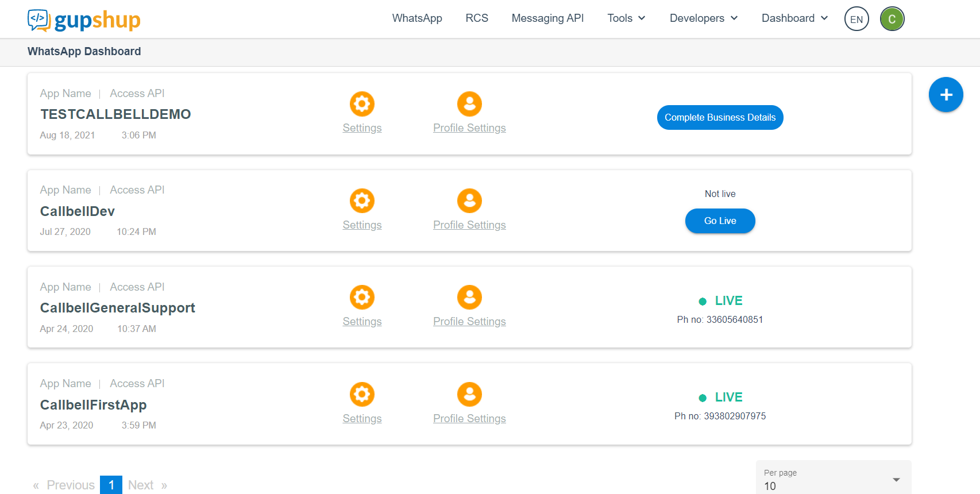Click Settings link in CallbellFirstApp row

362,419
